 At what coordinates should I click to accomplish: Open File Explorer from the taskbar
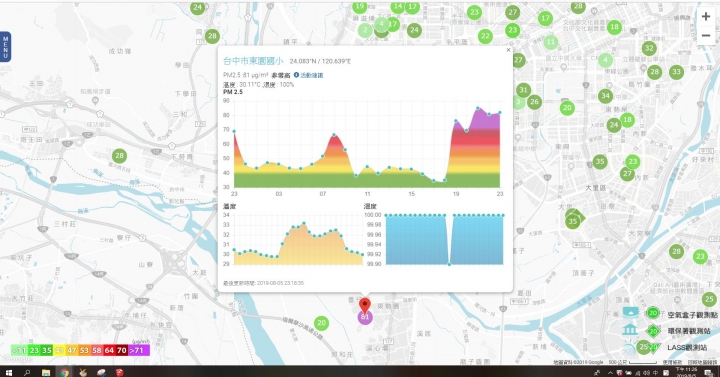tap(46, 372)
